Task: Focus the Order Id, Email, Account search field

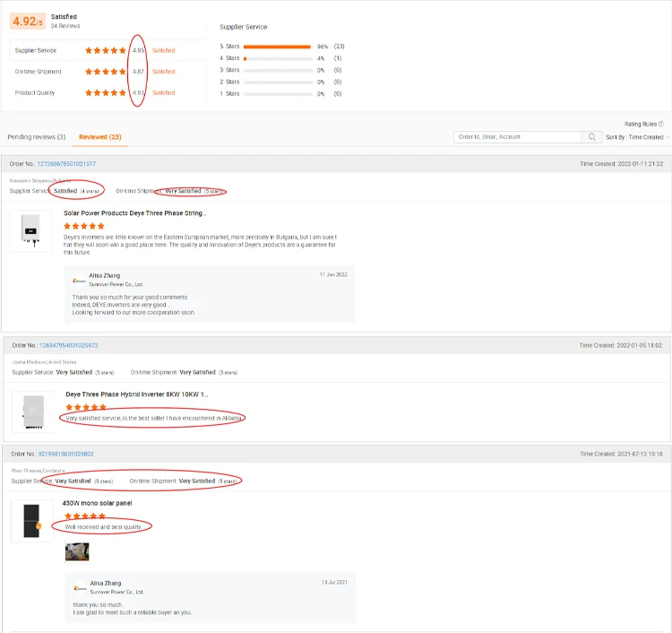Action: click(517, 137)
